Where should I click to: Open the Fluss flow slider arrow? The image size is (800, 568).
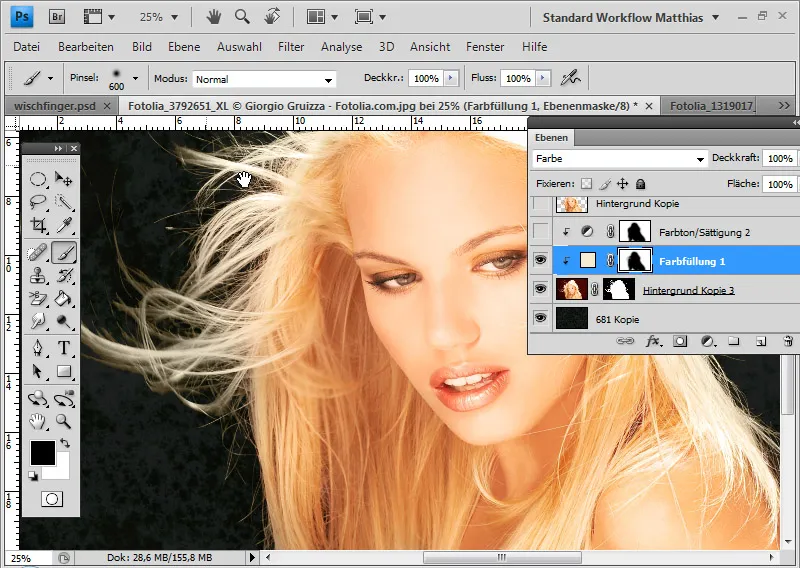pyautogui.click(x=543, y=78)
